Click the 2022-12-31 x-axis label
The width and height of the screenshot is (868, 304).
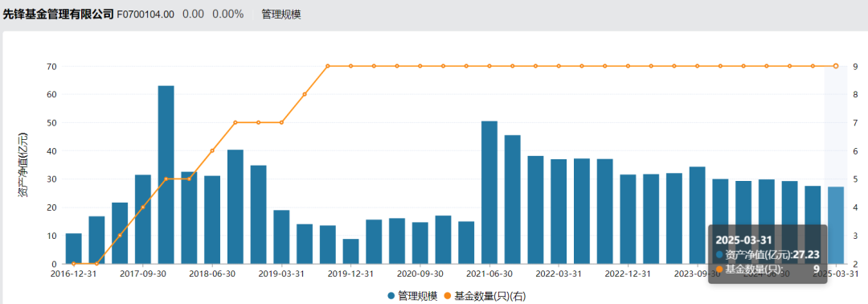point(628,273)
